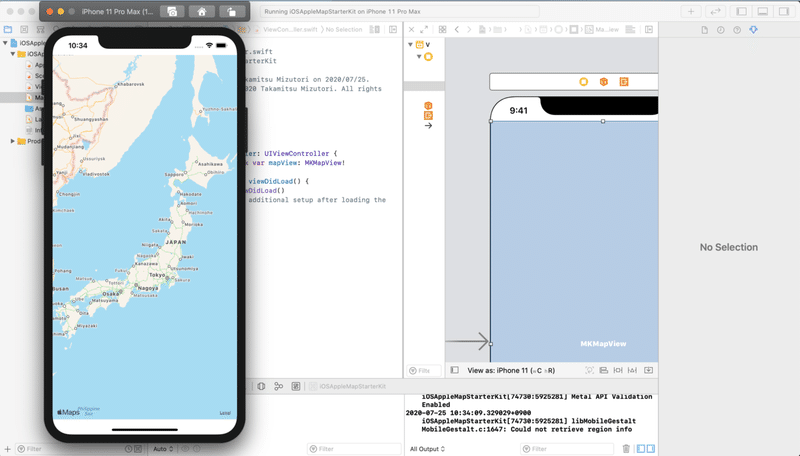Add editor on right in code pane
This screenshot has width=800, height=456.
tap(393, 30)
